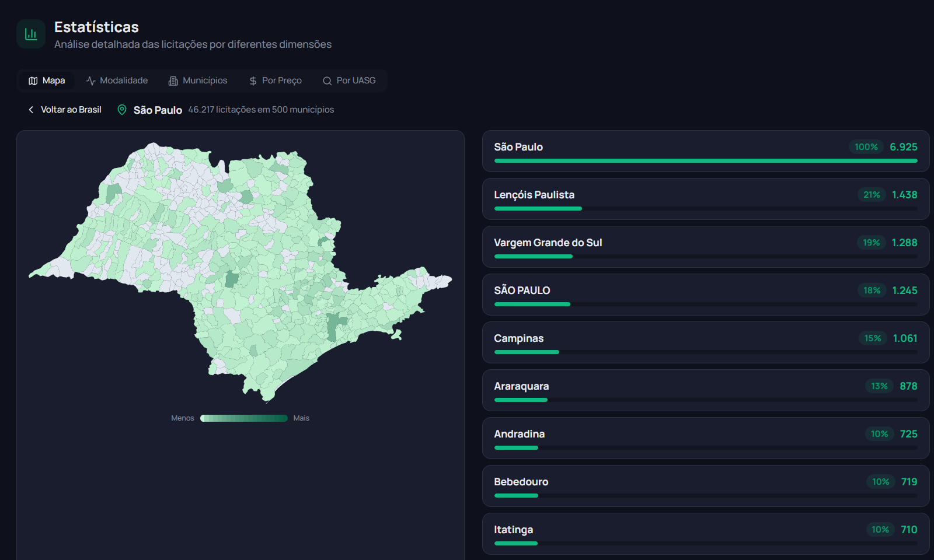
Task: Select the uppercase SÃO PAULO 1.245 card
Action: coord(706,295)
